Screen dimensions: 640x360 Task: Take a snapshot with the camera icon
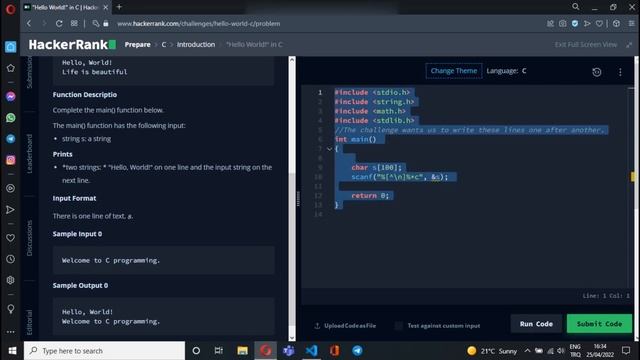coord(562,24)
